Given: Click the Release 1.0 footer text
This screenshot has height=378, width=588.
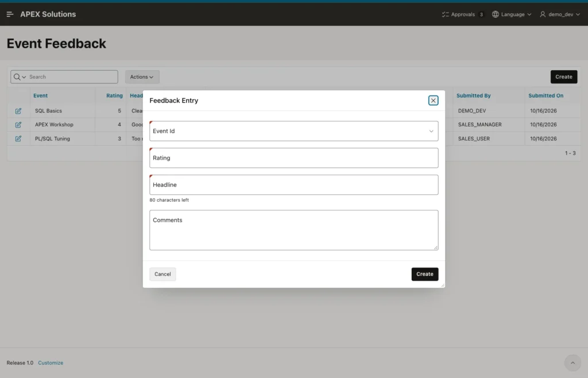Looking at the screenshot, I should tap(20, 362).
